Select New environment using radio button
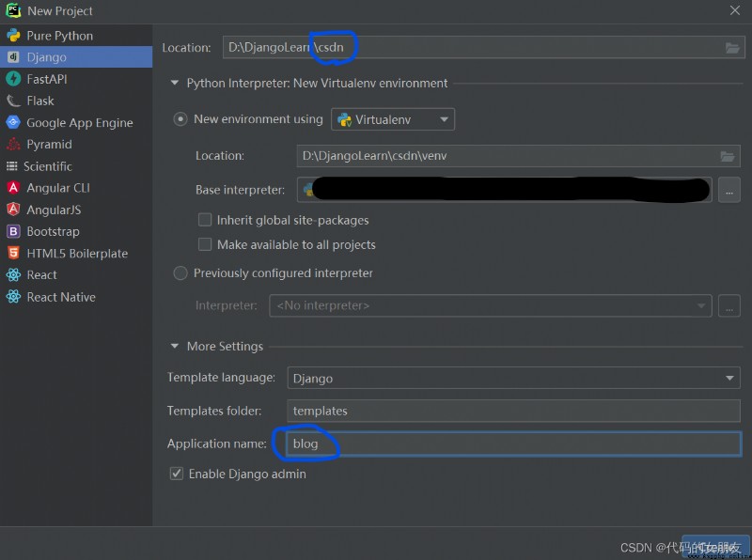This screenshot has width=752, height=560. coord(180,119)
